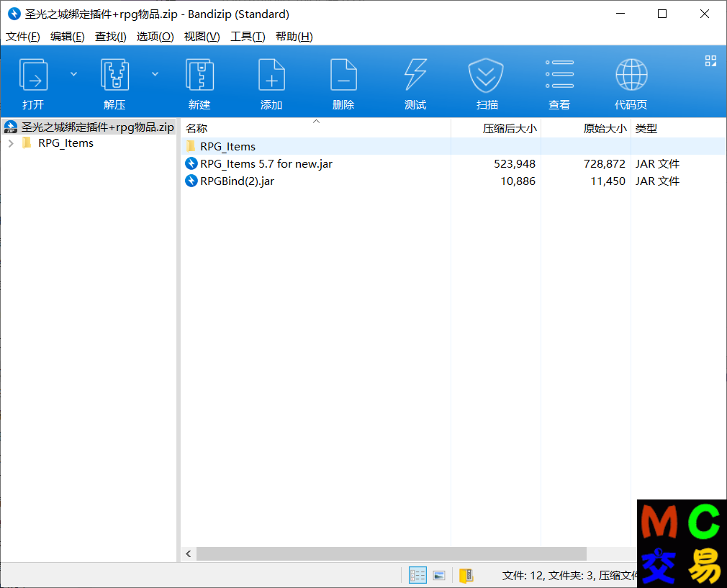Screen dimensions: 727x588
Task: Open the View (视图) menu
Action: click(202, 37)
